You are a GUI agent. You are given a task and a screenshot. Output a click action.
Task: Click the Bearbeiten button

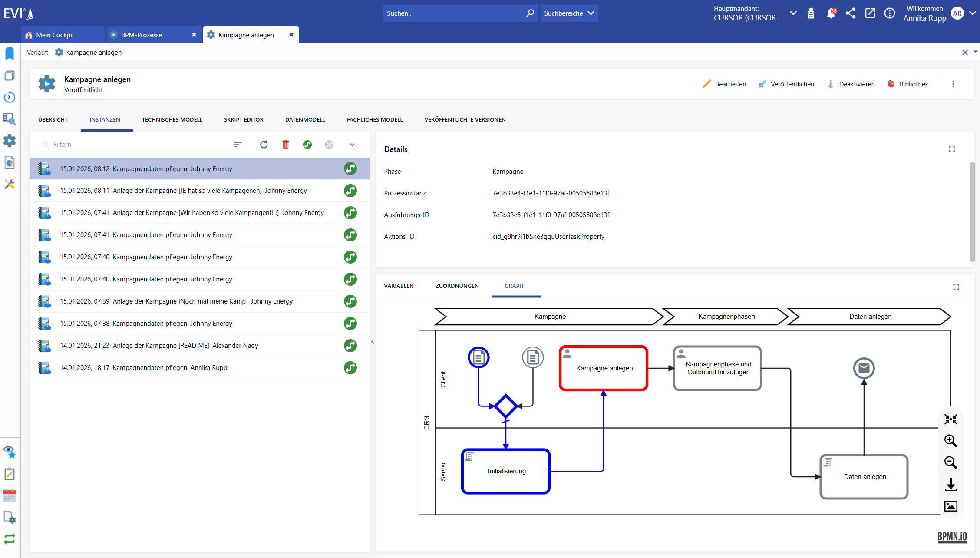coord(724,84)
